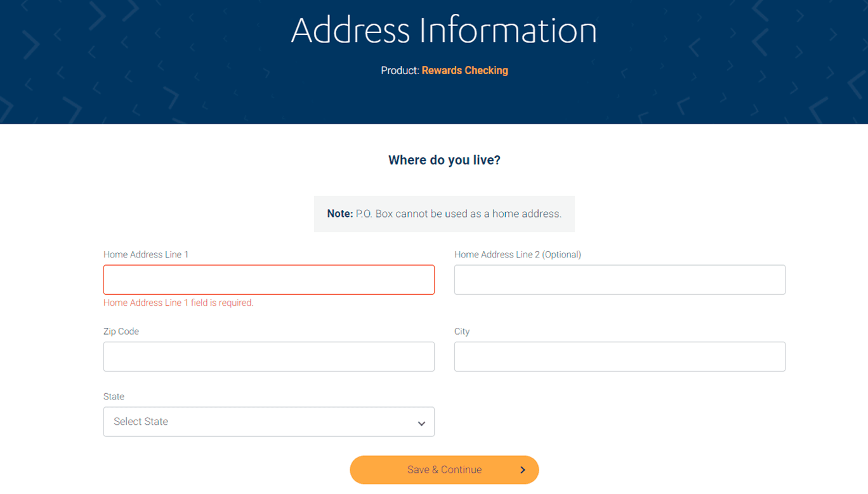
Task: Click the Zip Code field label
Action: (121, 331)
